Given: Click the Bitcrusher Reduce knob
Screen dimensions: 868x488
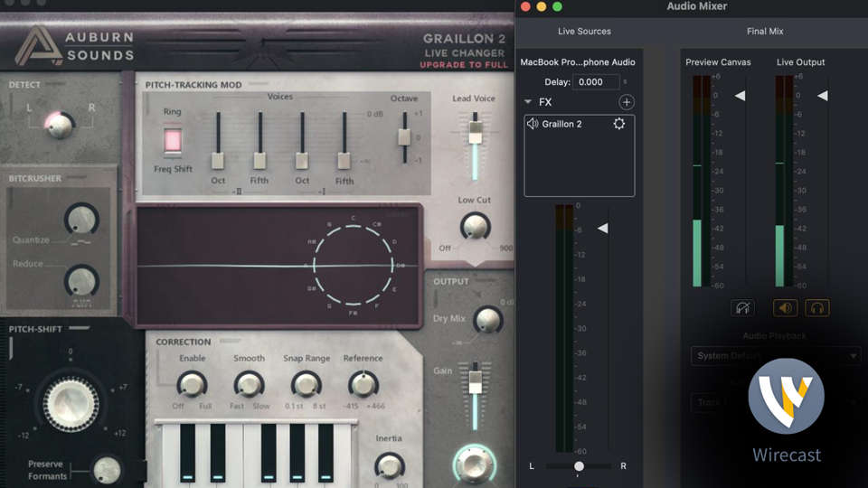Looking at the screenshot, I should 81,281.
